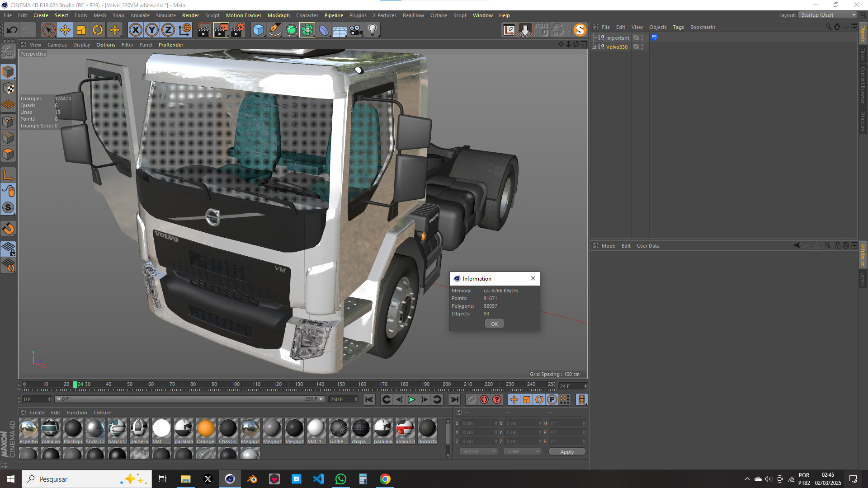The image size is (868, 488).
Task: Open Google Chrome from taskbar
Action: pyautogui.click(x=385, y=479)
